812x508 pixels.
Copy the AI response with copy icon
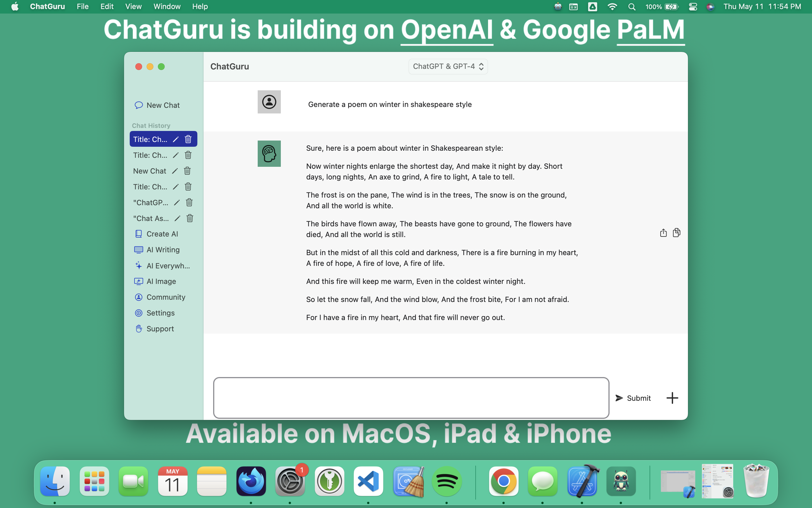click(676, 233)
